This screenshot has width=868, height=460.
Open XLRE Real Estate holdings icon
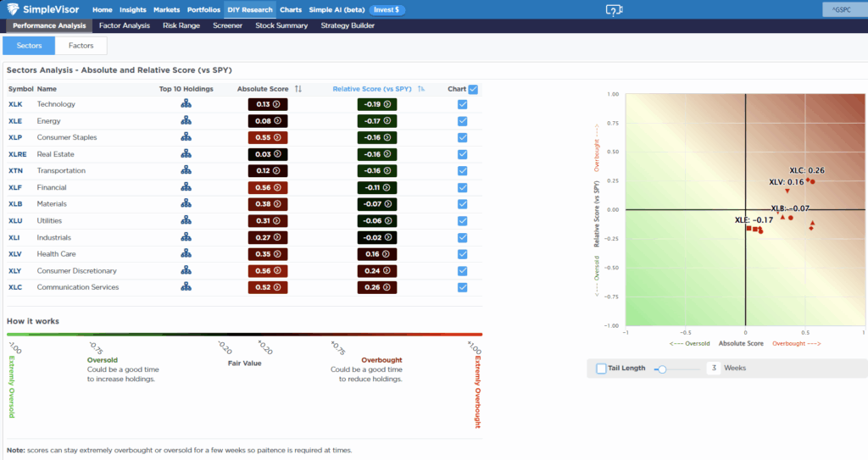tap(186, 153)
